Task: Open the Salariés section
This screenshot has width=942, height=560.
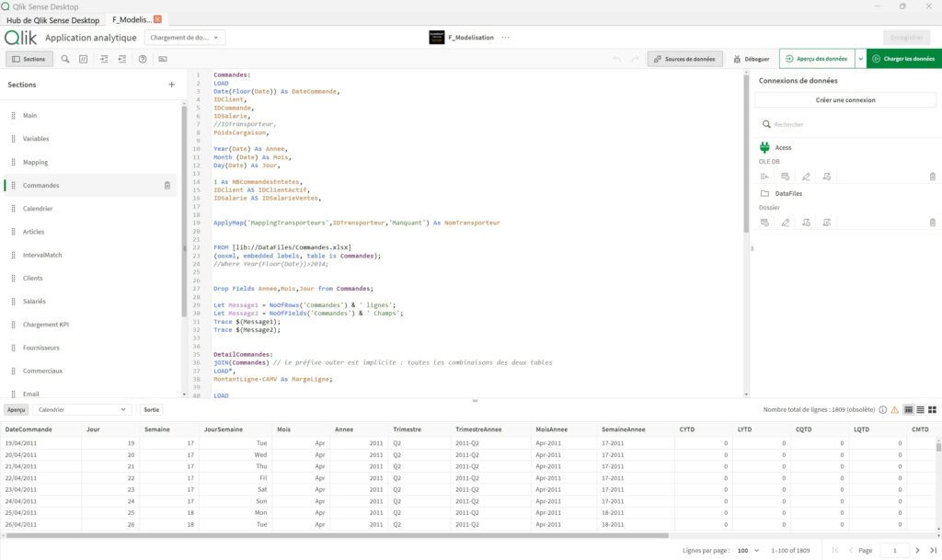Action: (90, 302)
